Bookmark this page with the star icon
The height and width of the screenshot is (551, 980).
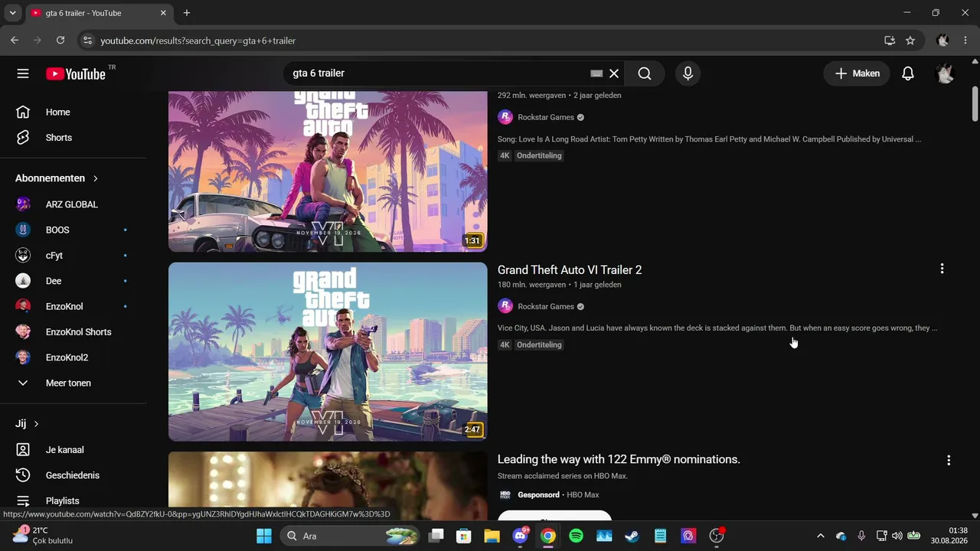pos(910,41)
